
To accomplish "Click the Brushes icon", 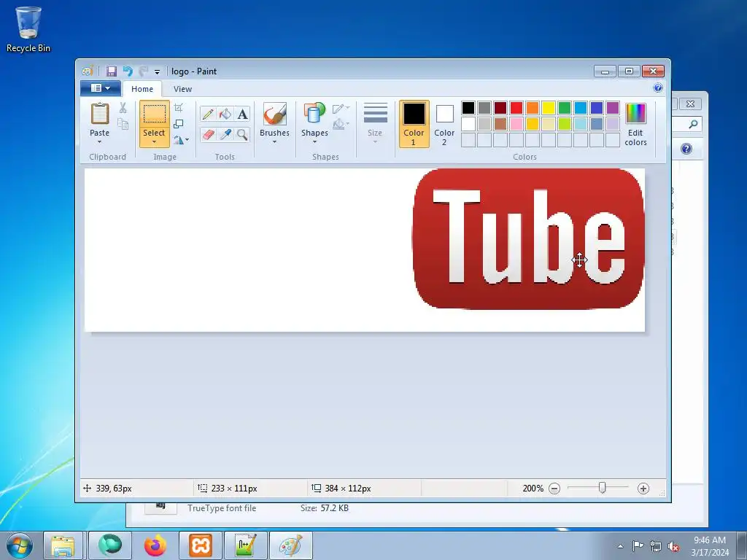I will tap(274, 114).
